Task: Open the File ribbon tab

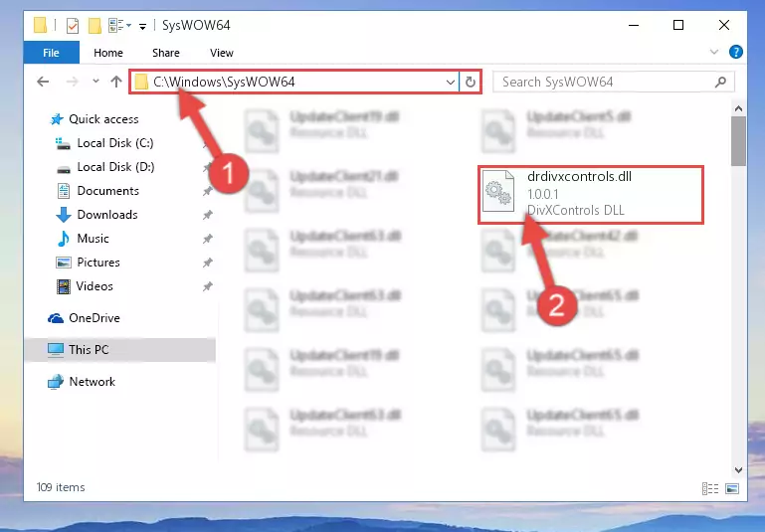Action: (x=51, y=52)
